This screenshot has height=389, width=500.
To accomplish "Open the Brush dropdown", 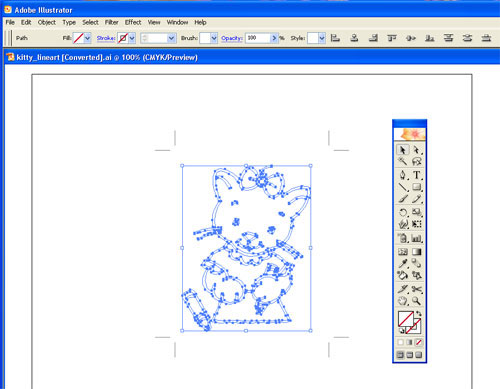I will [x=214, y=38].
